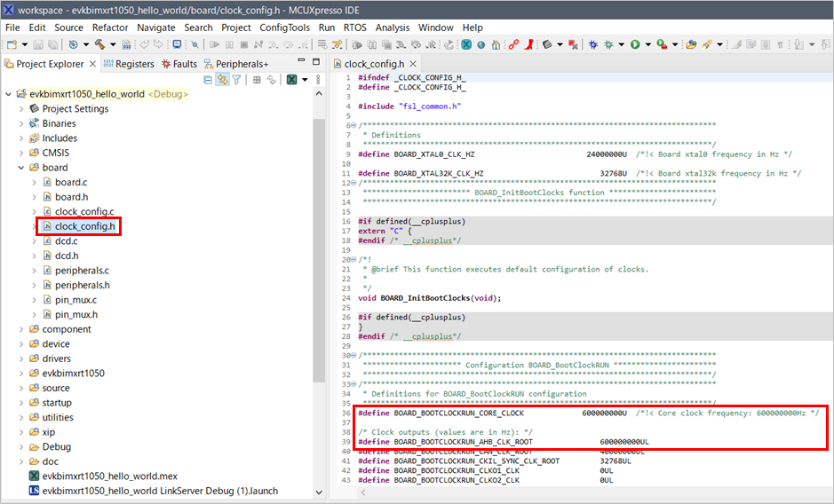
Task: Click the Save disk icon in toolbar
Action: point(38,44)
